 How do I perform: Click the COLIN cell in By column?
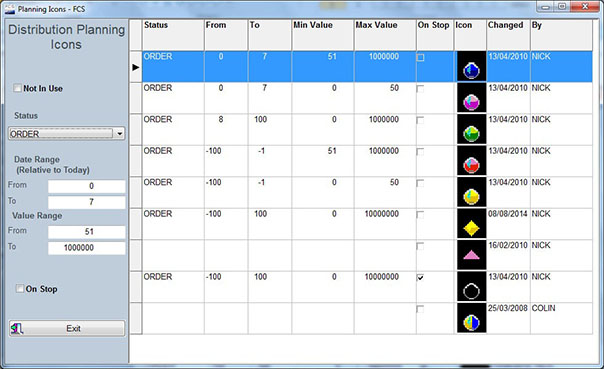click(x=561, y=318)
